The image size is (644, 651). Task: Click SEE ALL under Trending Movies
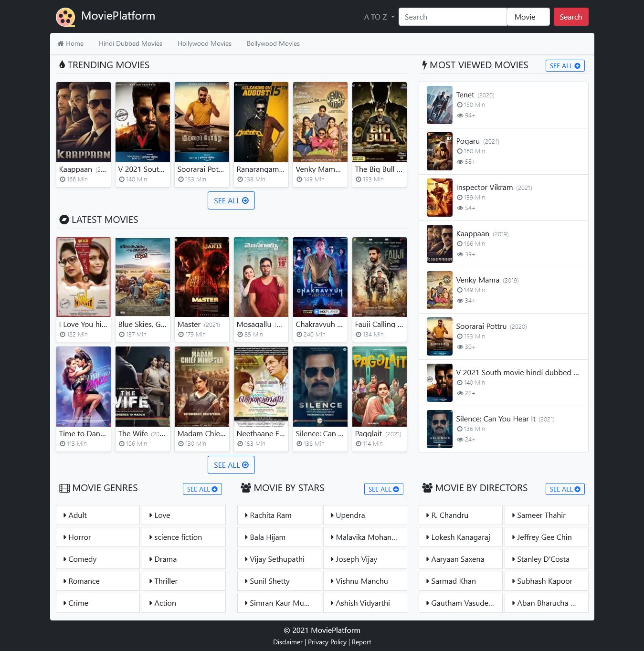(231, 200)
